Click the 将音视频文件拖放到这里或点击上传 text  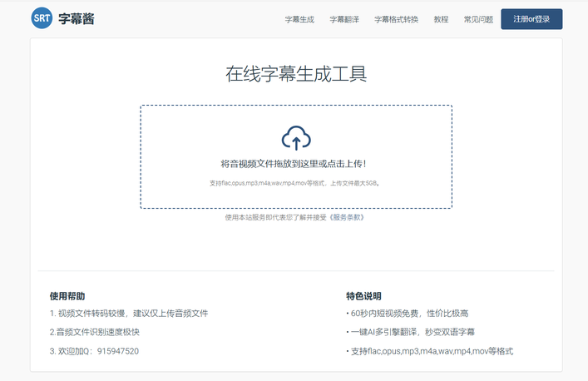point(294,164)
